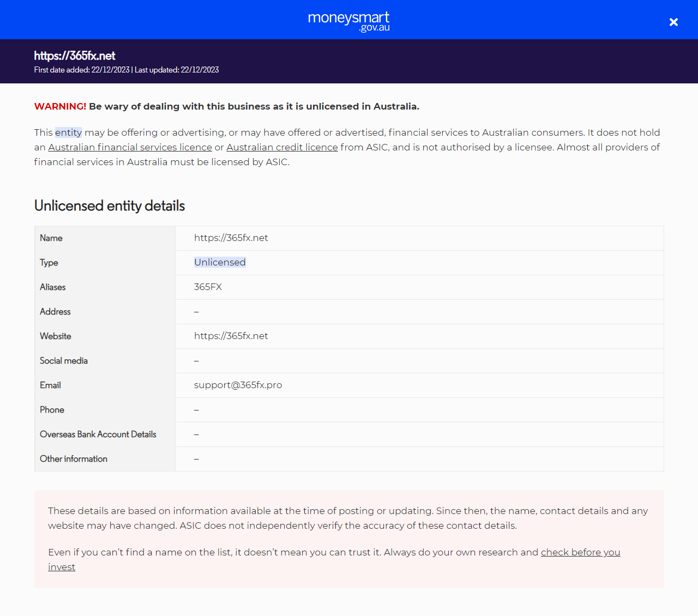Select the 'Other information' row label

(x=74, y=459)
